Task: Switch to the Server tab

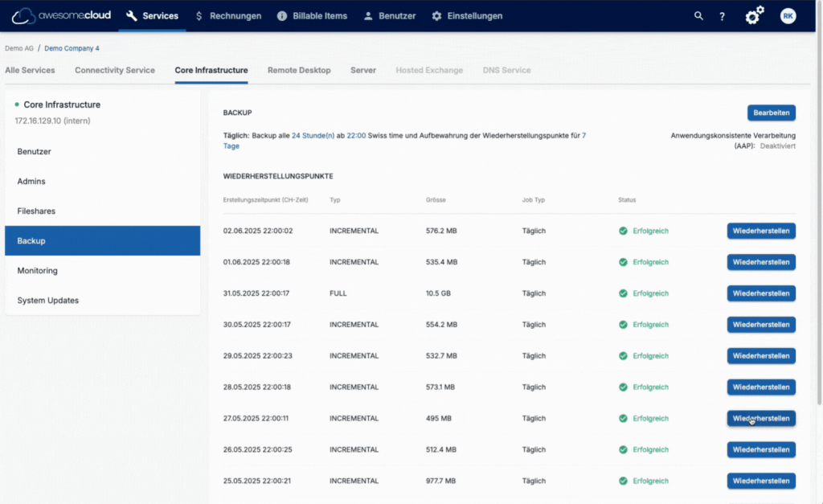Action: coord(363,71)
